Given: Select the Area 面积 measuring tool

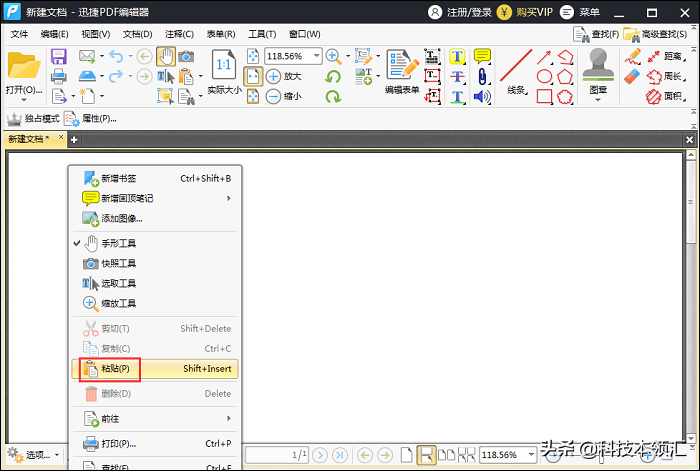Looking at the screenshot, I should [x=666, y=96].
